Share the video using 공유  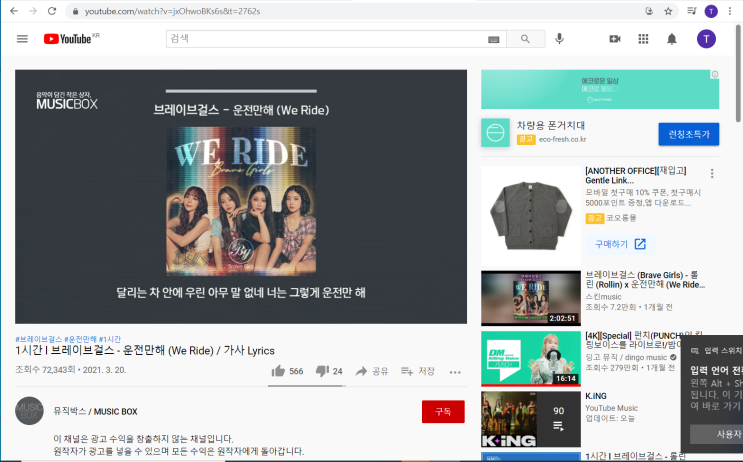(x=372, y=371)
